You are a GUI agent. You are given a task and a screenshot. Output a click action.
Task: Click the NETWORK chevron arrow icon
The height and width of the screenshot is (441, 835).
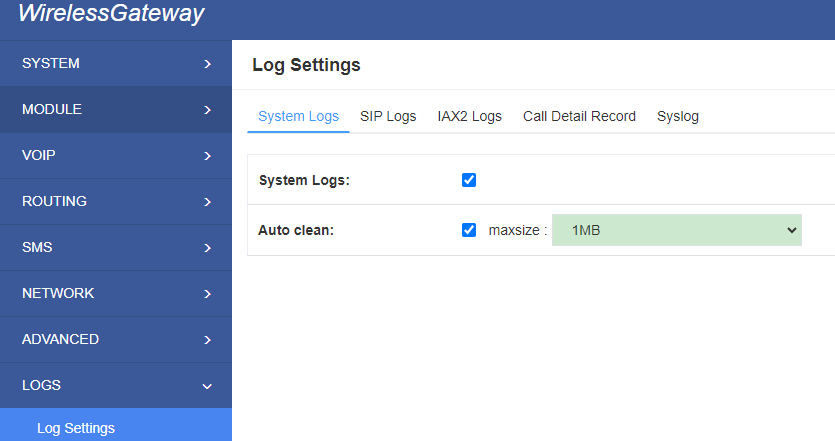click(x=208, y=294)
